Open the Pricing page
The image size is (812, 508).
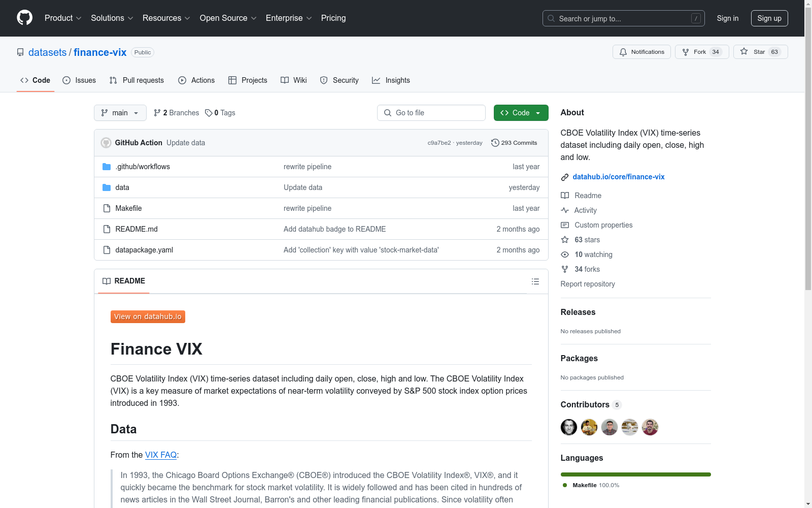click(333, 18)
